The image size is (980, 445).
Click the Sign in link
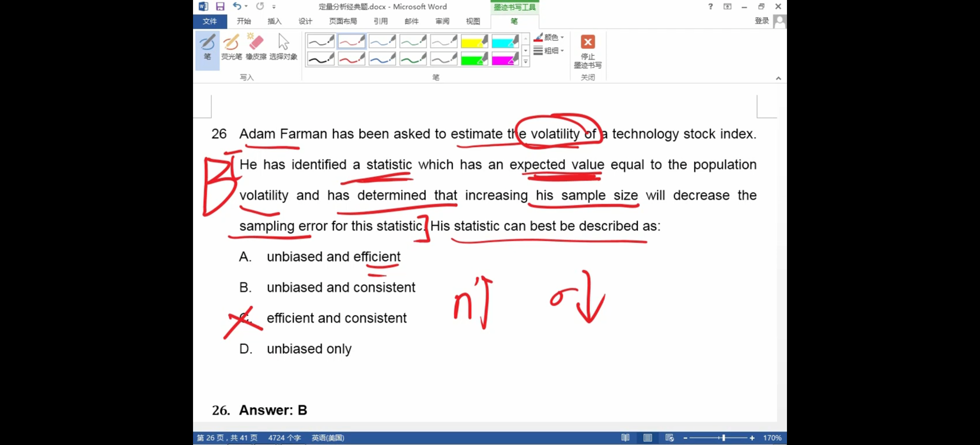coord(761,21)
